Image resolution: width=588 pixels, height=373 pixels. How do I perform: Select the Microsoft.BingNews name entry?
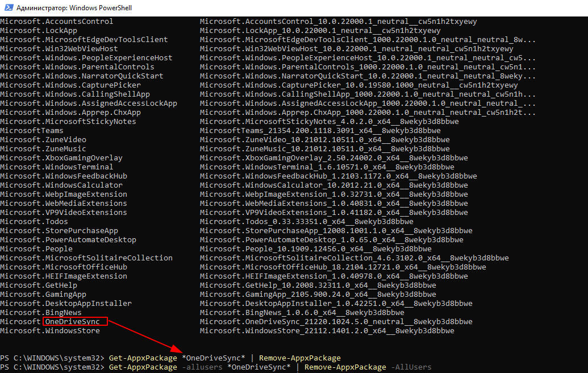pos(41,313)
